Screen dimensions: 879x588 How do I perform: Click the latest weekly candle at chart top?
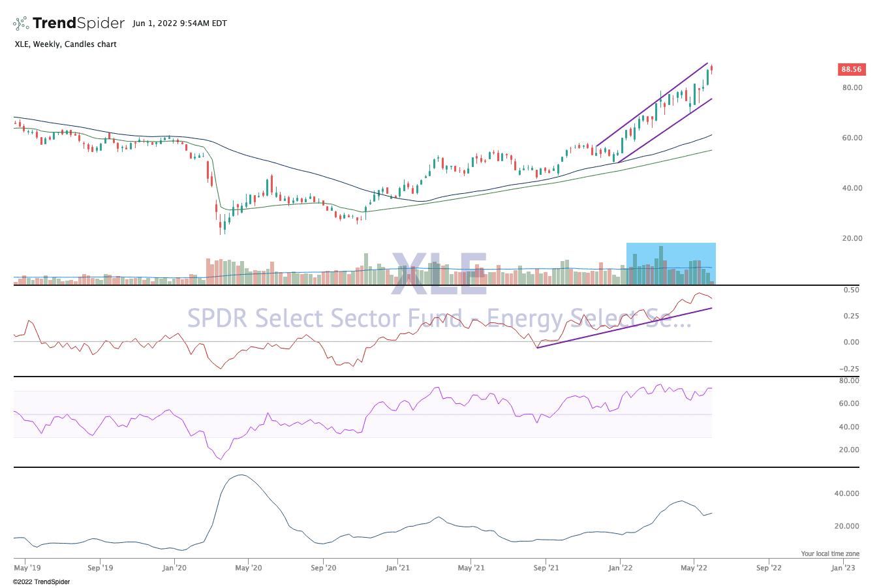coord(711,69)
